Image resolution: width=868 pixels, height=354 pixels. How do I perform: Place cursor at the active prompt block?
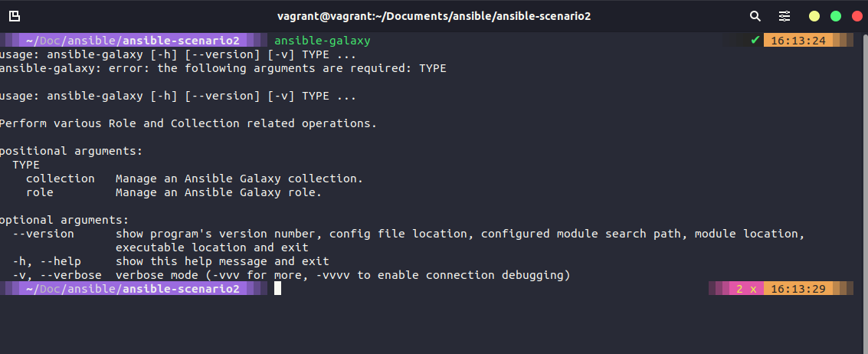coord(278,289)
